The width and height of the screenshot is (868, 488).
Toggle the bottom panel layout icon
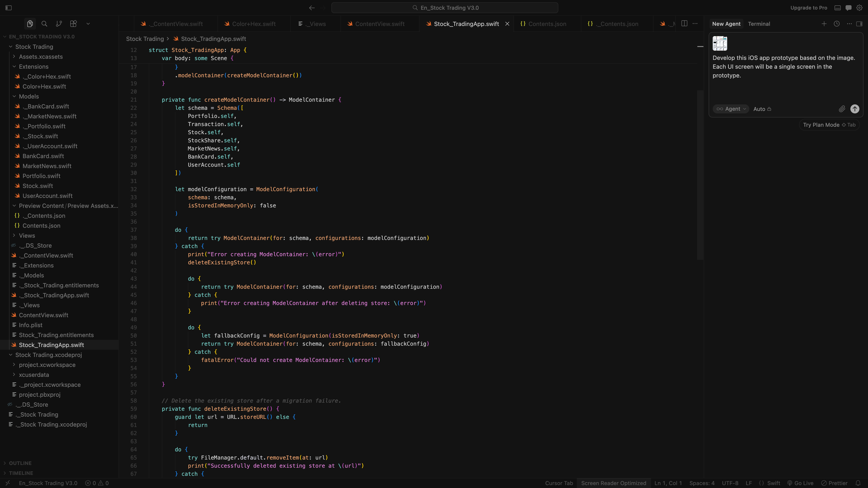click(837, 8)
